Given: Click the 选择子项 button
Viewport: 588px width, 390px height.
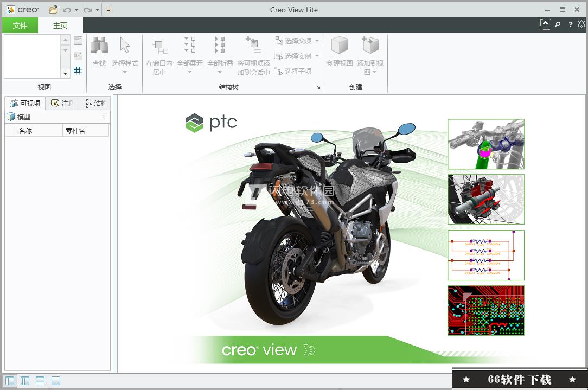Looking at the screenshot, I should point(293,71).
